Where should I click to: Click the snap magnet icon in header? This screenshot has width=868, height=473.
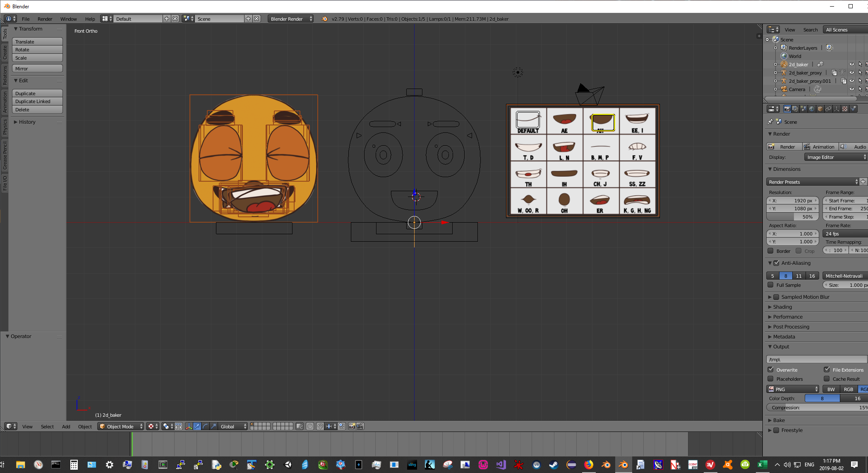point(320,426)
